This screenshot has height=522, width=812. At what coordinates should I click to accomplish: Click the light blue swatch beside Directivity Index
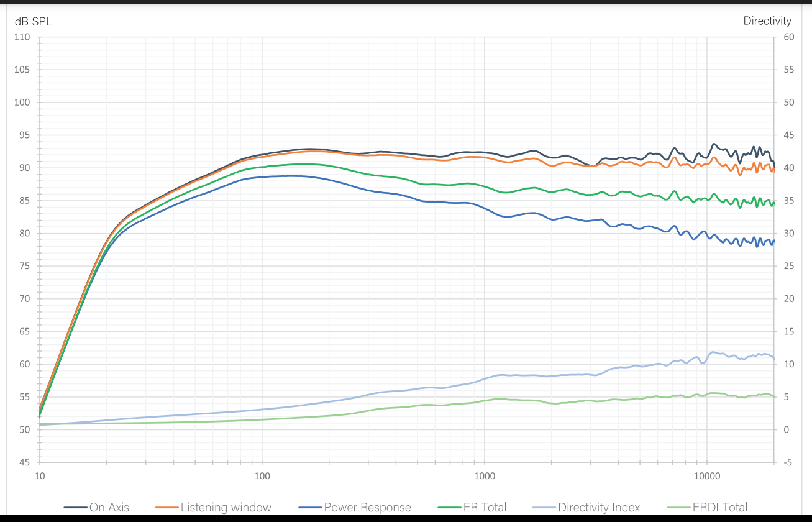(545, 508)
